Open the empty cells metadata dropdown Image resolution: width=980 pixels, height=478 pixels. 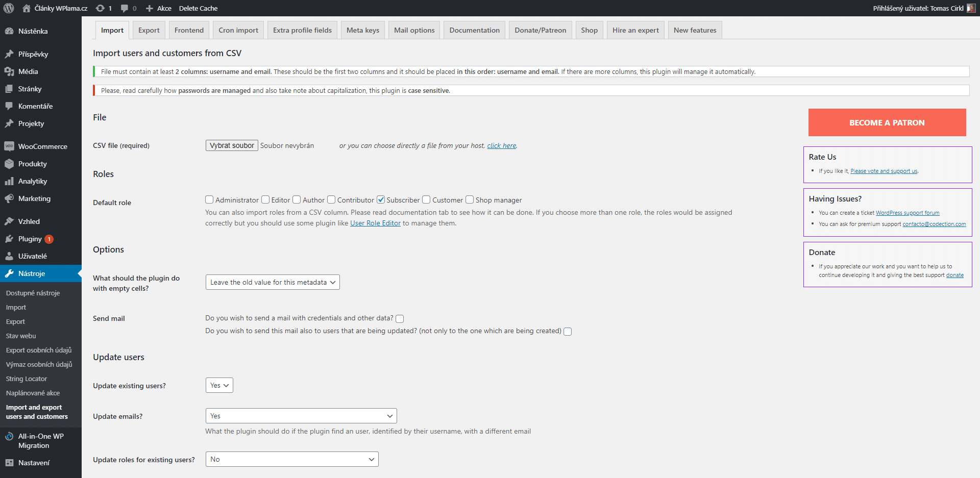click(273, 282)
